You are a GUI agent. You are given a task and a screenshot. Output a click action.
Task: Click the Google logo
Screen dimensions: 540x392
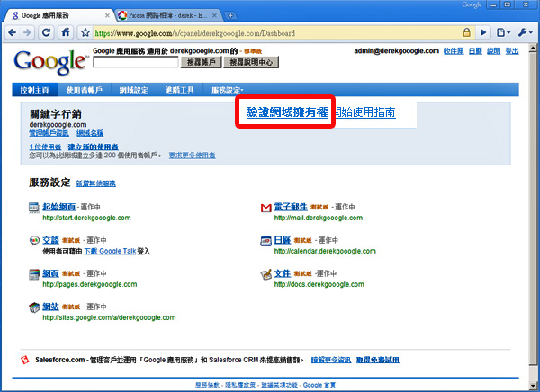50,62
